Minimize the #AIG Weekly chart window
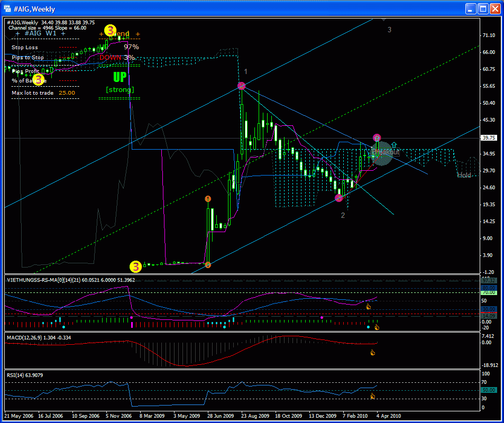The width and height of the screenshot is (504, 423). point(470,9)
